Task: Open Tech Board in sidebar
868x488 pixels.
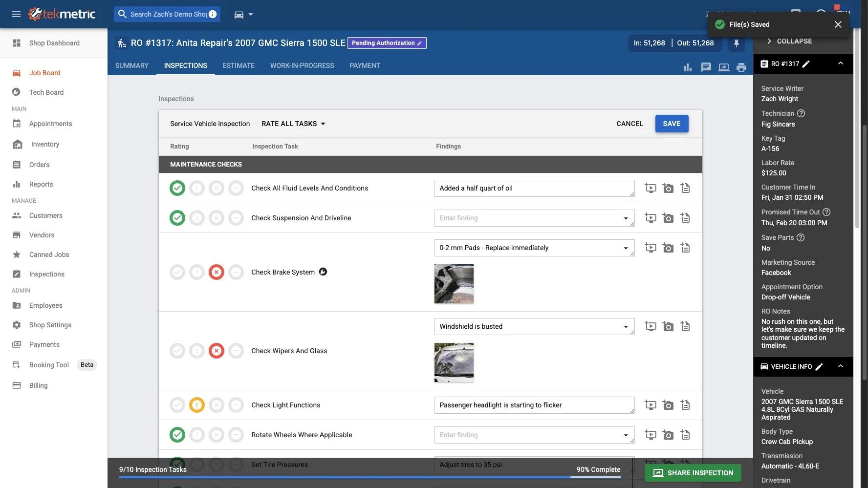Action: tap(46, 92)
